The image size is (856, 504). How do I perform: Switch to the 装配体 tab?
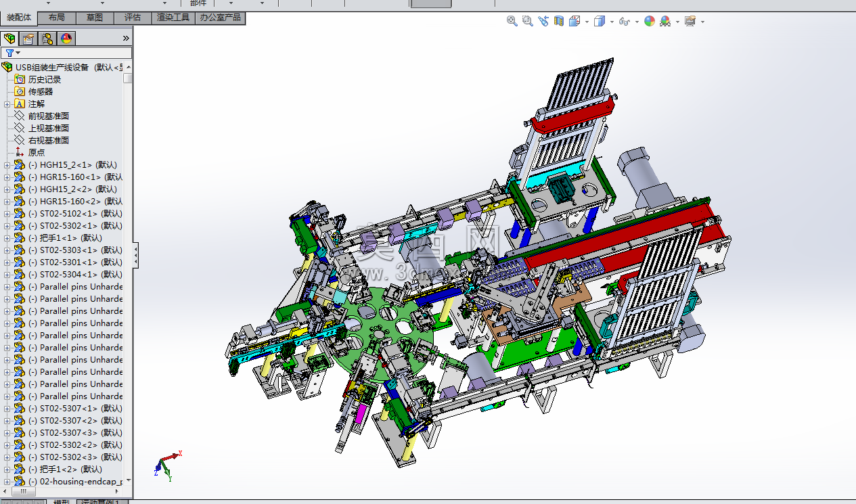19,18
